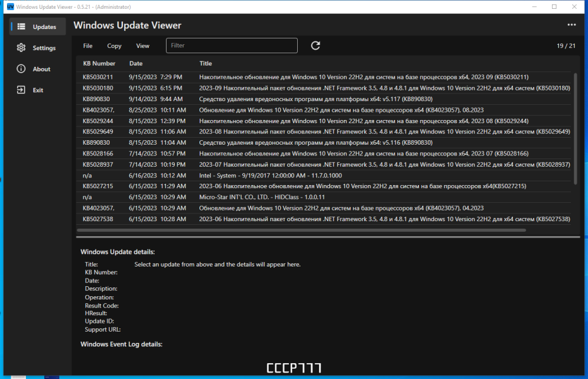Select the Intel - System driver row
The height and width of the screenshot is (379, 588).
[324, 176]
